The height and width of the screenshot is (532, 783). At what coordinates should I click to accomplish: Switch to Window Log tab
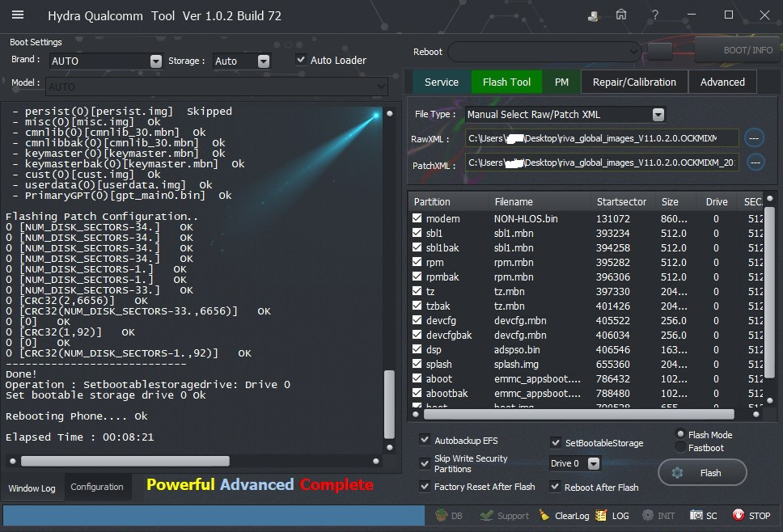[x=32, y=488]
